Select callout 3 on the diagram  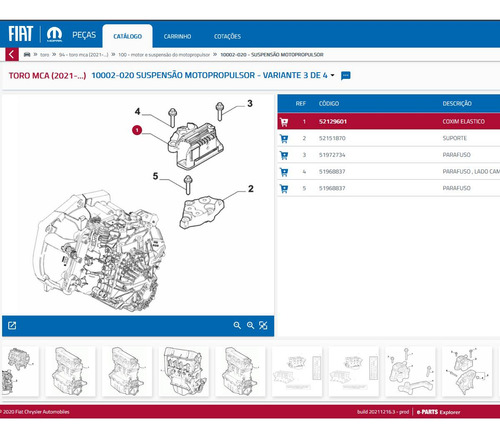click(250, 103)
